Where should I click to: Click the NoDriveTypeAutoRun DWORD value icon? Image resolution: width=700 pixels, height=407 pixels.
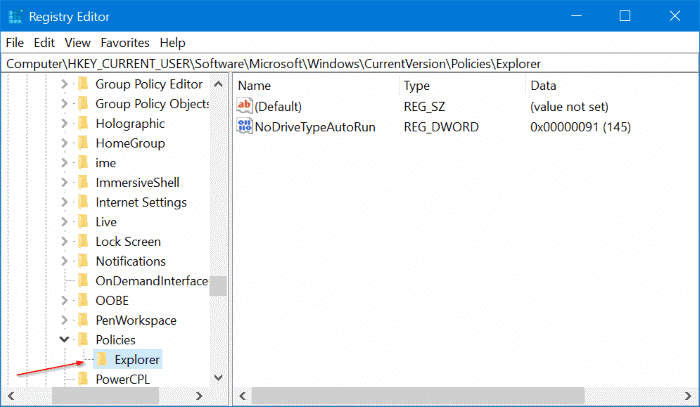point(245,126)
